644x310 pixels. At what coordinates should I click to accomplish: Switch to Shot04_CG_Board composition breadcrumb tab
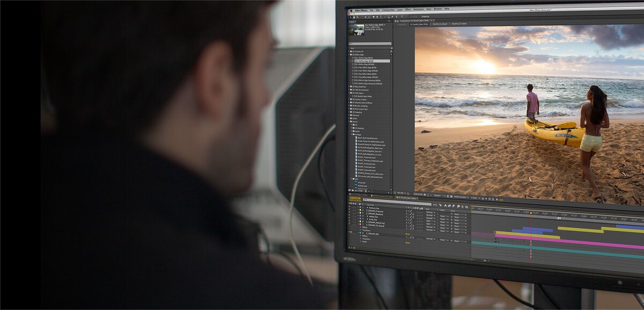(x=440, y=24)
